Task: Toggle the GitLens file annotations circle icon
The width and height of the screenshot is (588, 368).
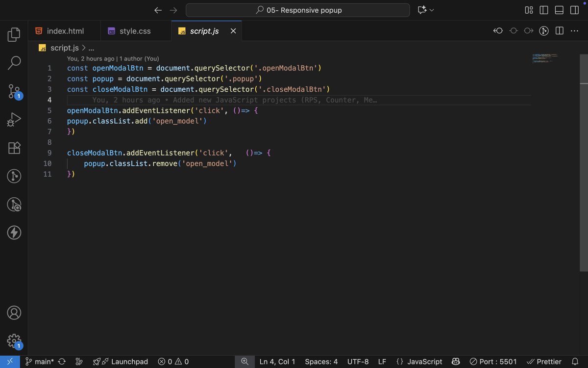Action: point(514,31)
